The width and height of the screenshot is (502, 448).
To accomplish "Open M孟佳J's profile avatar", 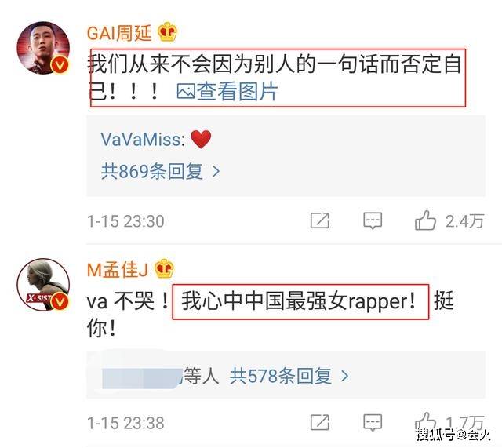I will pyautogui.click(x=43, y=284).
